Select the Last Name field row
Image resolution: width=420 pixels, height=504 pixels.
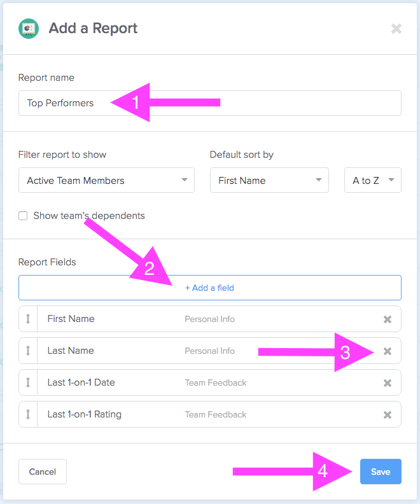210,351
